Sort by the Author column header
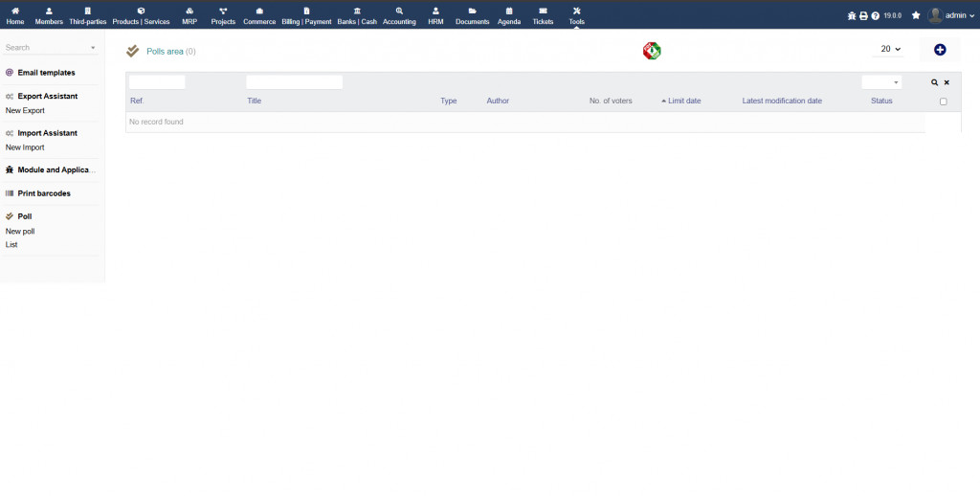980x496 pixels. 498,101
